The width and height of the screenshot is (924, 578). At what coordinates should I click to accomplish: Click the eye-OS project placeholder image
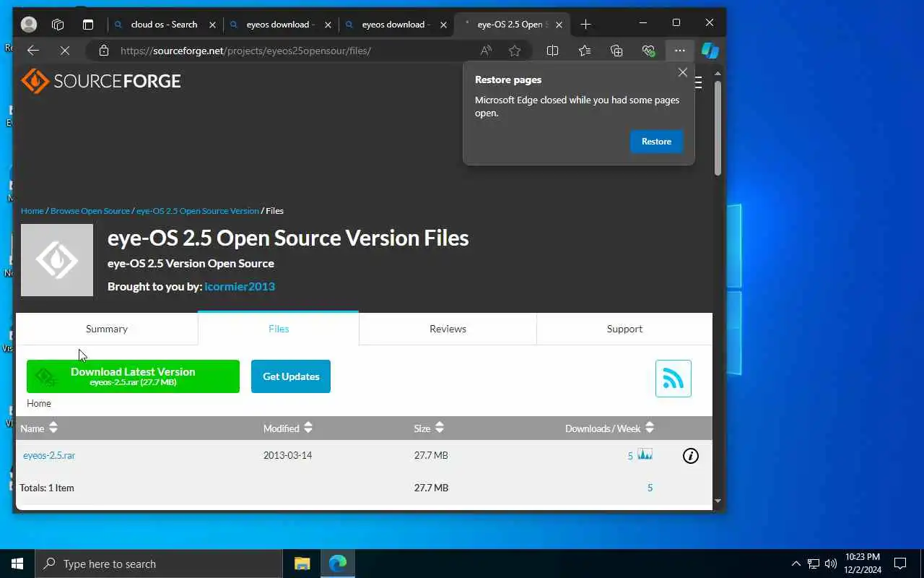tap(57, 260)
